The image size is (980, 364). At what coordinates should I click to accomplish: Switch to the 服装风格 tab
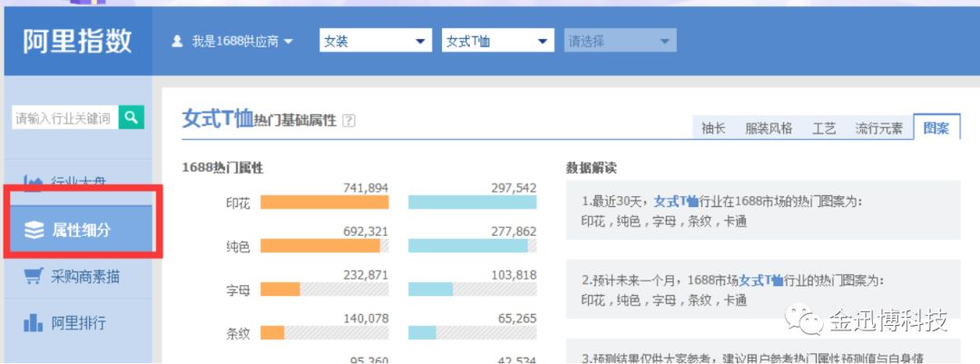tap(769, 129)
